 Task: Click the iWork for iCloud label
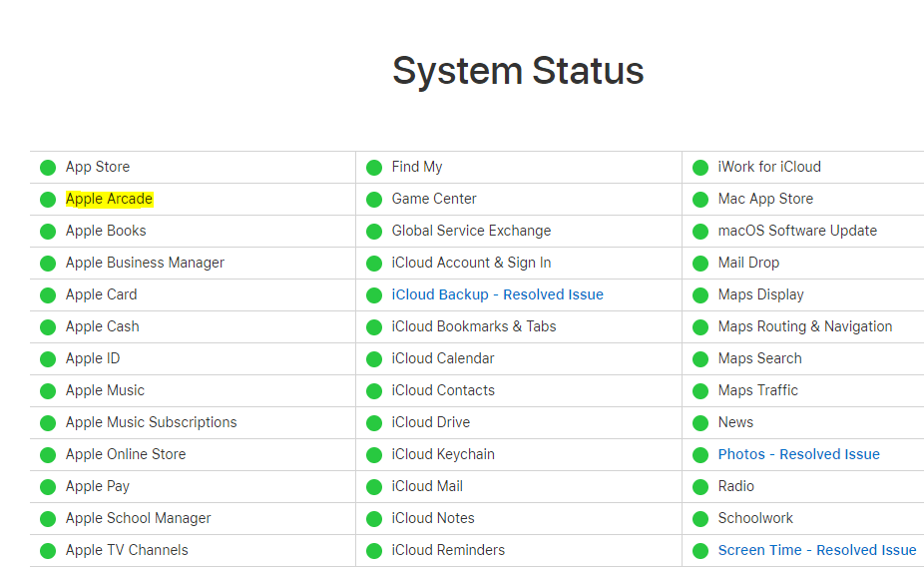[x=769, y=168]
